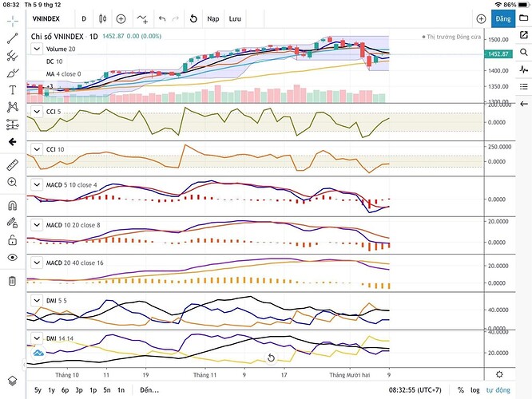Add a symbol to compare with plus button
The image size is (532, 399).
pos(121,18)
